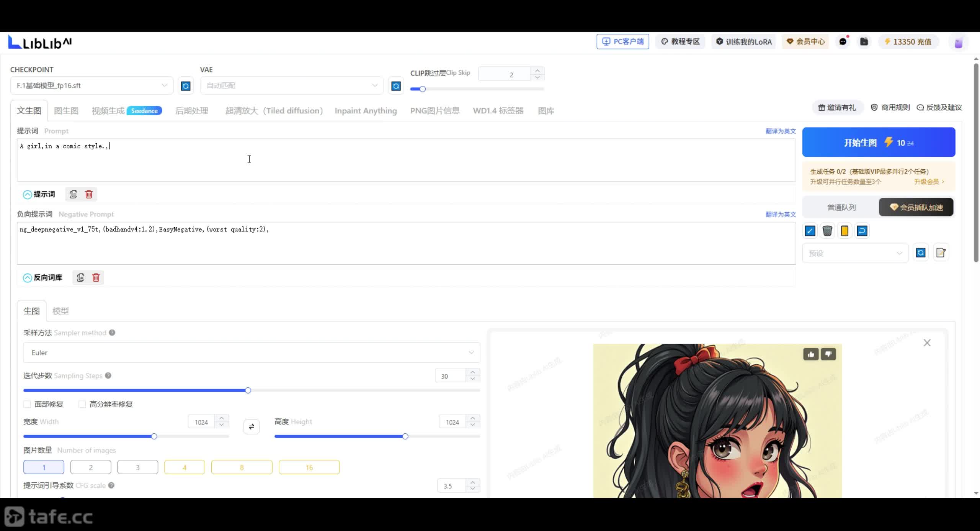
Task: Open the 预设 preset dropdown
Action: click(855, 253)
